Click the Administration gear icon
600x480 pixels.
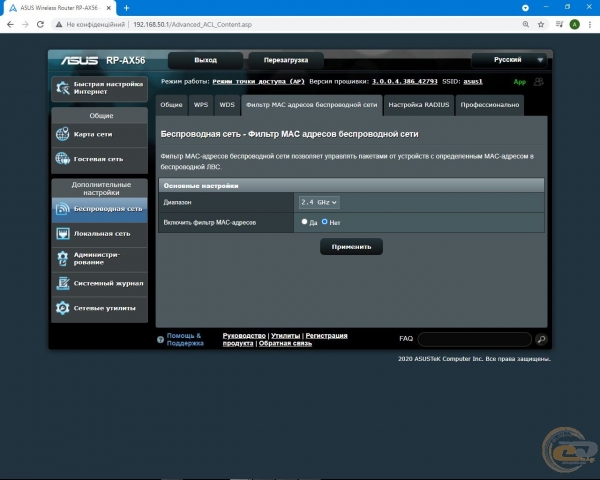pos(62,258)
